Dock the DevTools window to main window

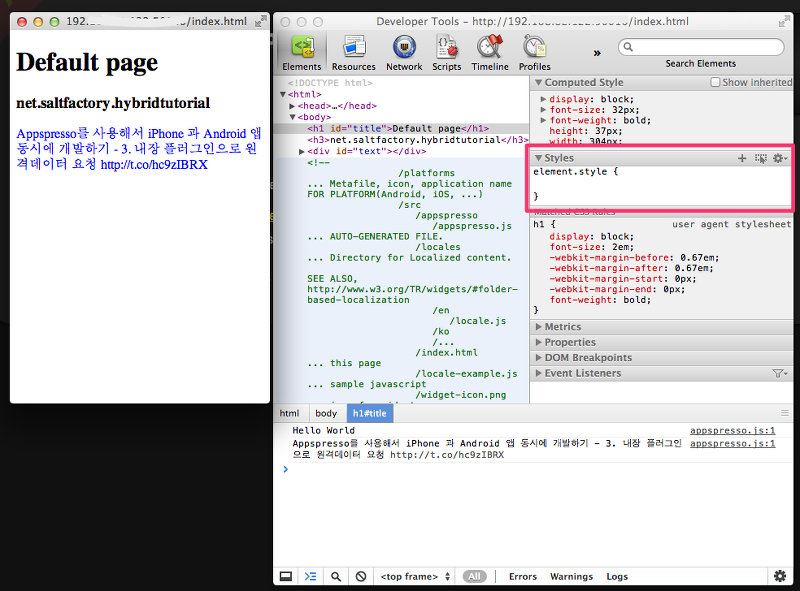pyautogui.click(x=286, y=576)
